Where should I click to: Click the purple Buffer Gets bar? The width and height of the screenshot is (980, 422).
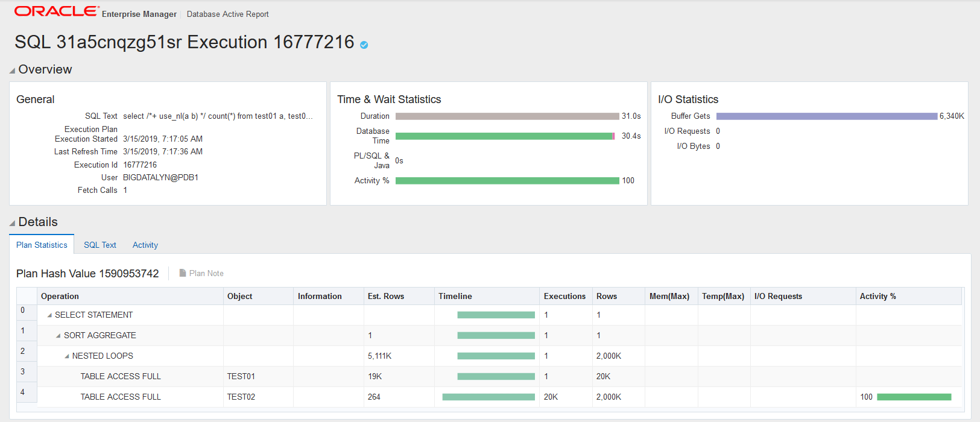click(x=827, y=116)
